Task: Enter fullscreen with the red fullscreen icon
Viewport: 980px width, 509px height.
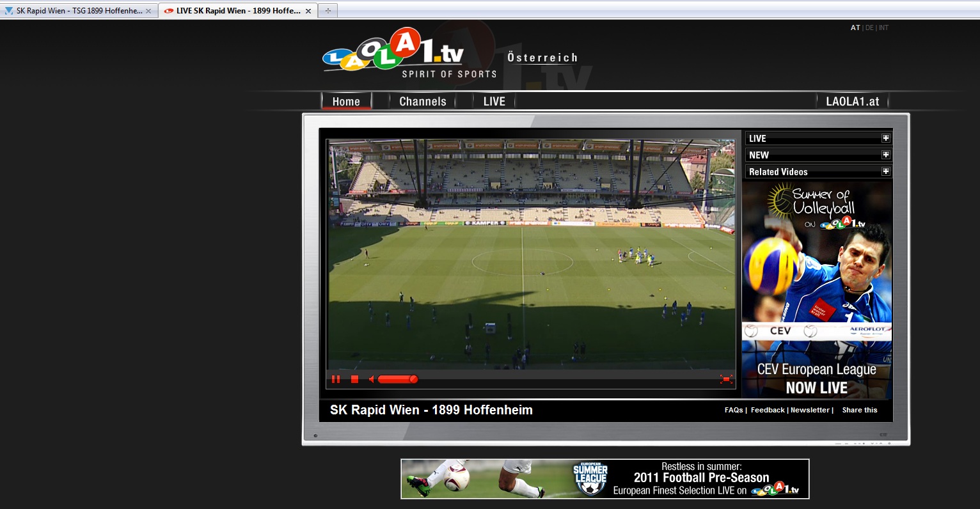Action: tap(726, 379)
